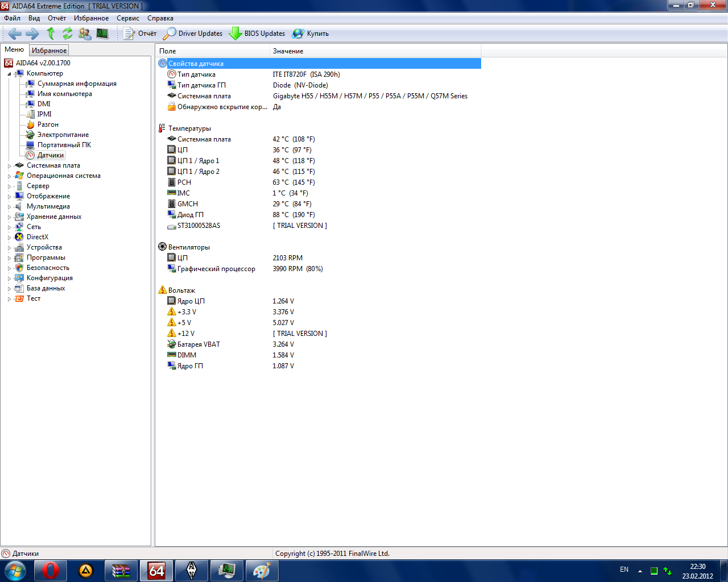The height and width of the screenshot is (582, 728).
Task: Go up one level with green arrow
Action: pyautogui.click(x=51, y=34)
